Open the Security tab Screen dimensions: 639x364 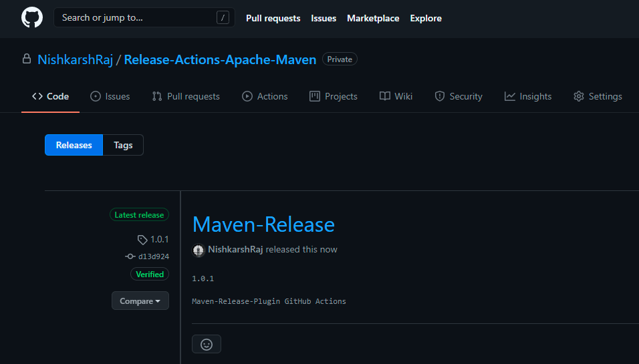click(459, 96)
